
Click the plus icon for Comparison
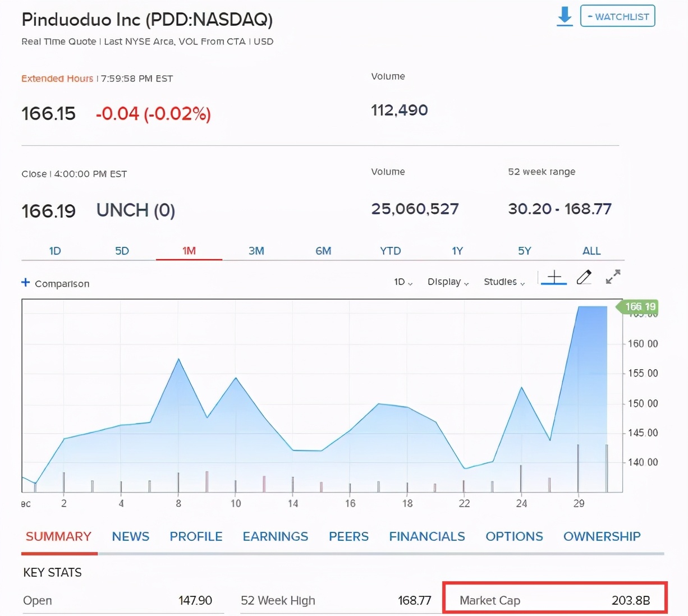[25, 283]
